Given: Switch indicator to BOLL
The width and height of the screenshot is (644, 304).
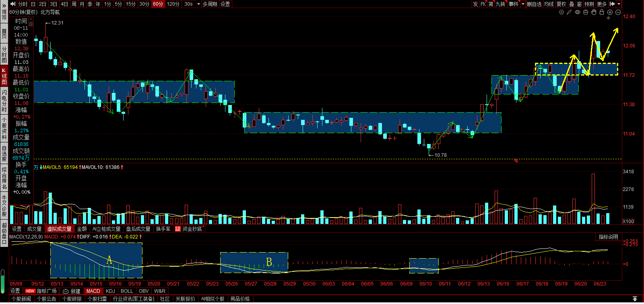Looking at the screenshot, I should click(127, 291).
